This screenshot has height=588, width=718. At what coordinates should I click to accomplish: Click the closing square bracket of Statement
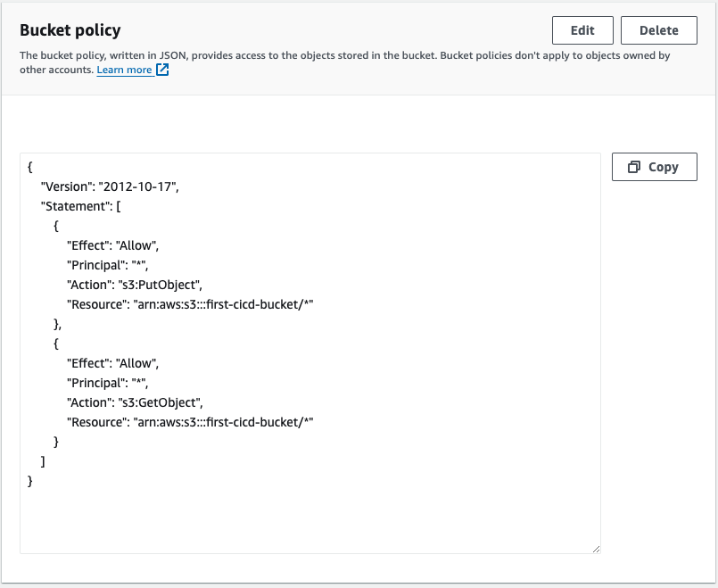pos(43,461)
